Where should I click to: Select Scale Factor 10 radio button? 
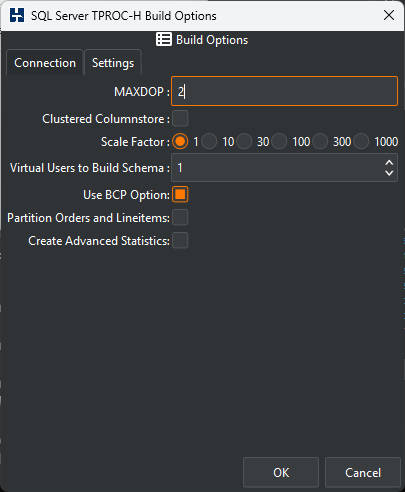coord(209,141)
